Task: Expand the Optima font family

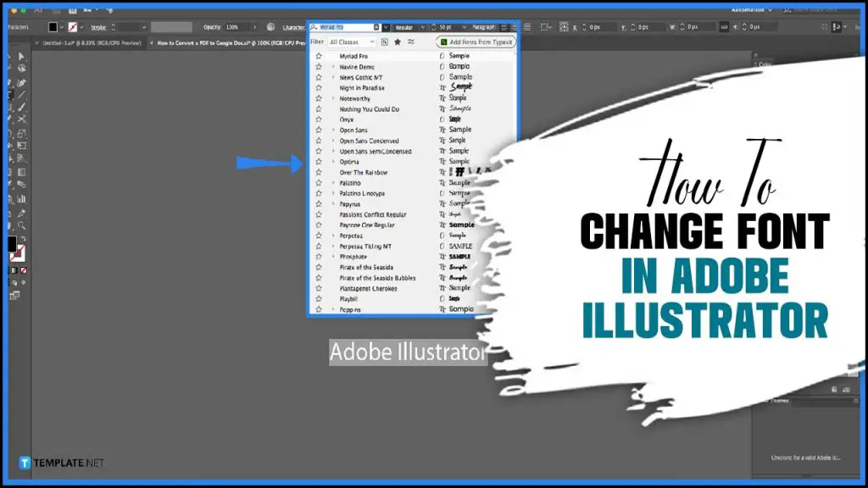Action: pos(333,162)
